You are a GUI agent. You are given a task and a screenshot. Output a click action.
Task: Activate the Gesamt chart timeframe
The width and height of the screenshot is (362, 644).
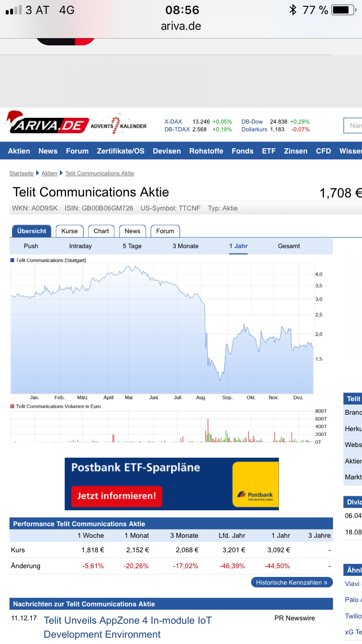289,246
